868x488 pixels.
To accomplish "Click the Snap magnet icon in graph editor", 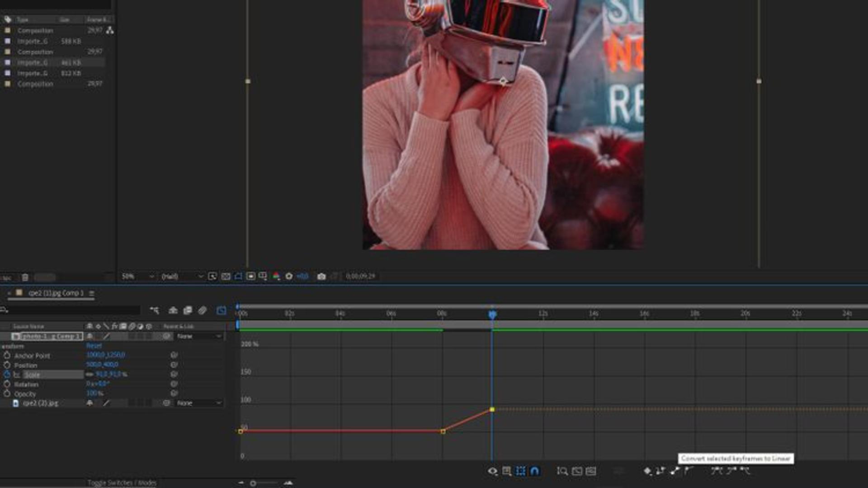I will 535,471.
